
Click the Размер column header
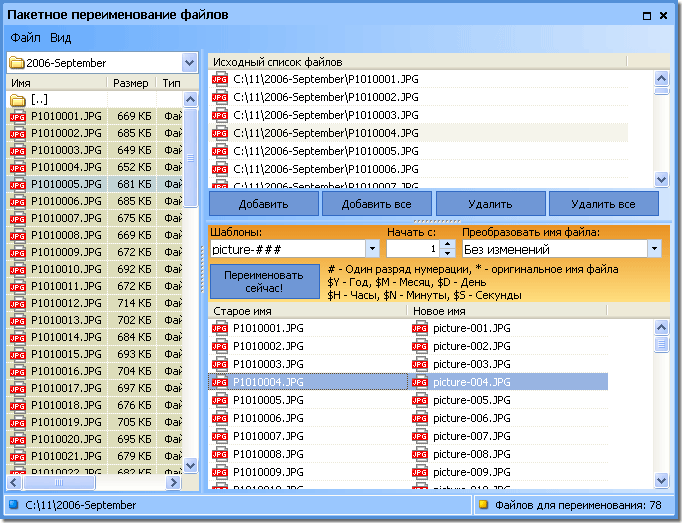coord(131,83)
